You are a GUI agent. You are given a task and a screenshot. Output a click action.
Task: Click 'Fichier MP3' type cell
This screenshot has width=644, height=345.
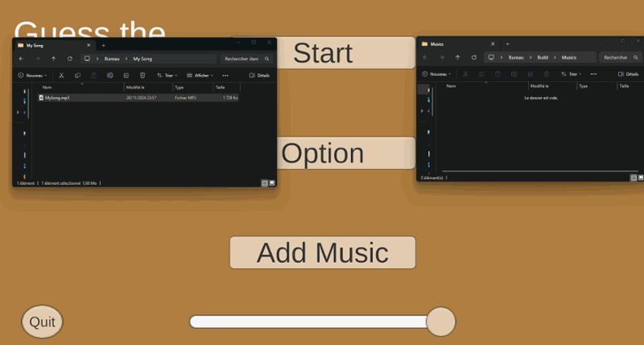pos(185,97)
